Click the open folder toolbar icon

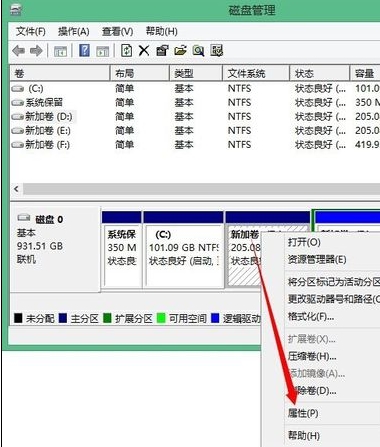[x=180, y=51]
